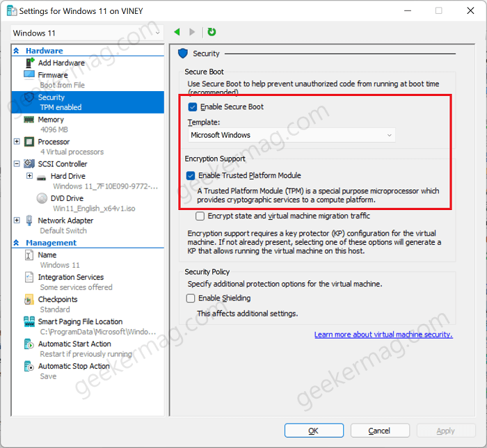Click the Integration Services icon

click(29, 277)
